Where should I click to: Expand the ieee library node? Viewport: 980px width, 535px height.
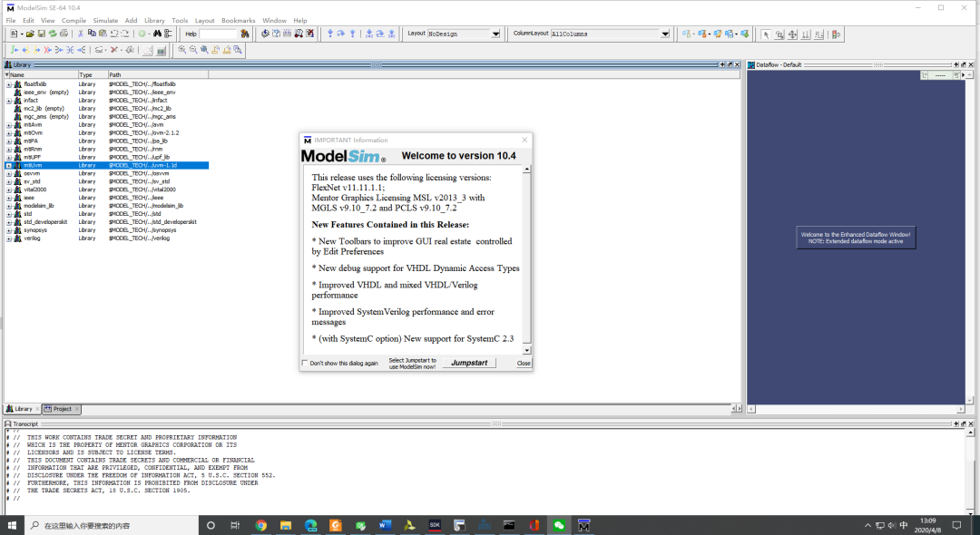(9, 198)
